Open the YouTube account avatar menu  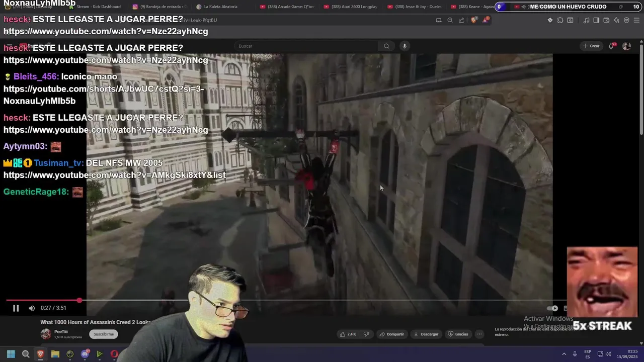[626, 46]
